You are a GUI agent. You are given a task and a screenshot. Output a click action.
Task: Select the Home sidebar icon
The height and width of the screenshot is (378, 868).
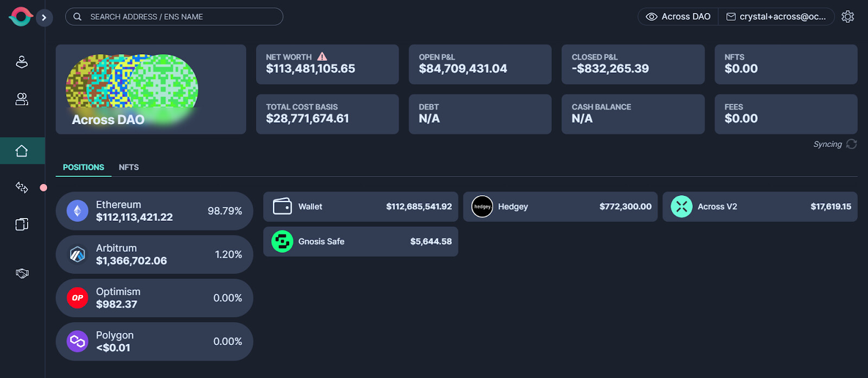(x=22, y=151)
